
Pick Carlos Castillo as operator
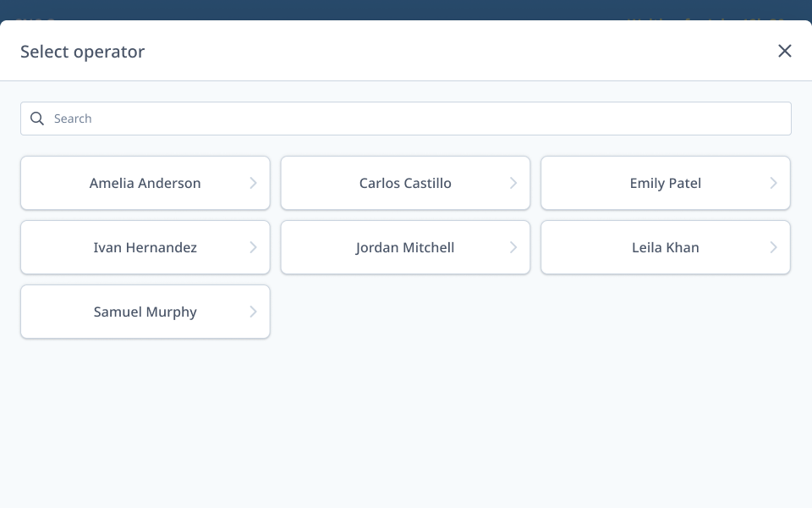pos(405,183)
